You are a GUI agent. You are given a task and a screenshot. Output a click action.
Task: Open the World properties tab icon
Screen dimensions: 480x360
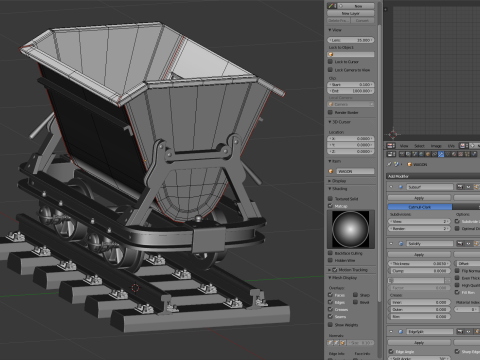[x=421, y=154]
